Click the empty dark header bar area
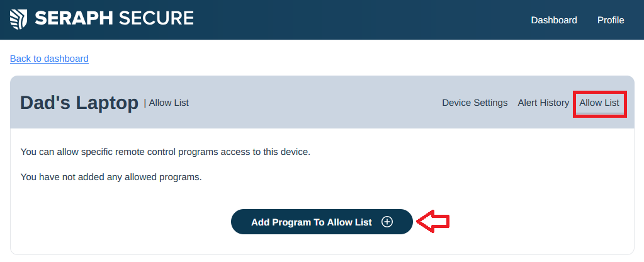 pos(361,20)
